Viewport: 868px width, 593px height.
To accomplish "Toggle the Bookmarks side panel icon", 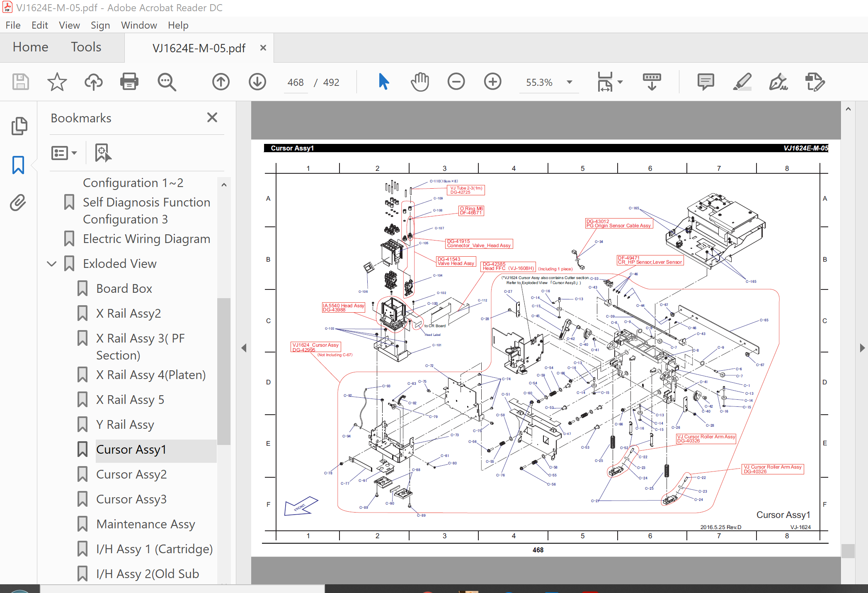I will pyautogui.click(x=18, y=165).
